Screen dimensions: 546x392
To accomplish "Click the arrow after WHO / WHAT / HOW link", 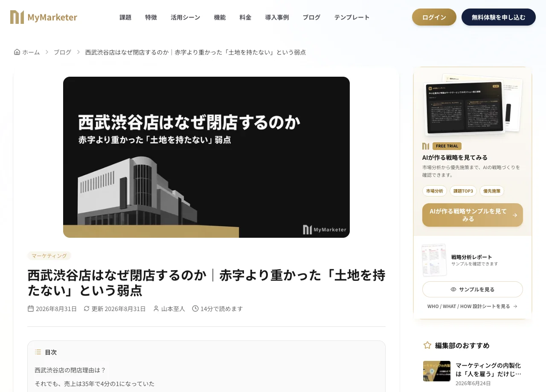I will click(515, 306).
